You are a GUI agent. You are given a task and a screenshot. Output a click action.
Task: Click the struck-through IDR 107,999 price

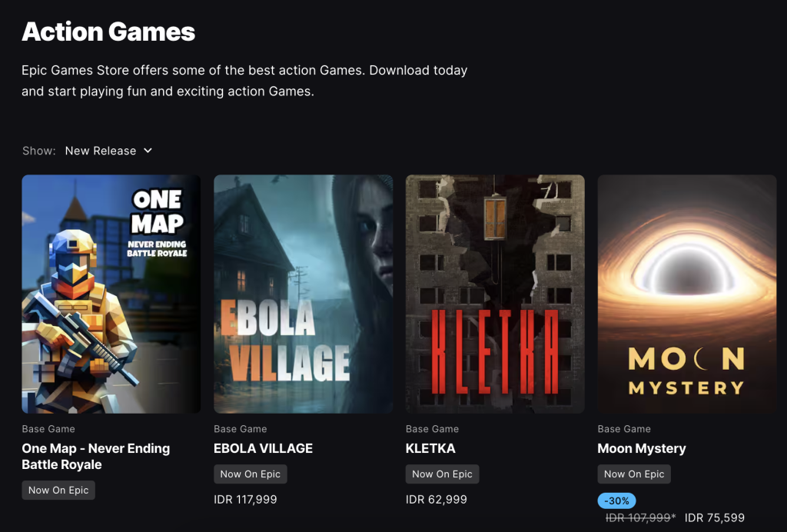pyautogui.click(x=640, y=517)
